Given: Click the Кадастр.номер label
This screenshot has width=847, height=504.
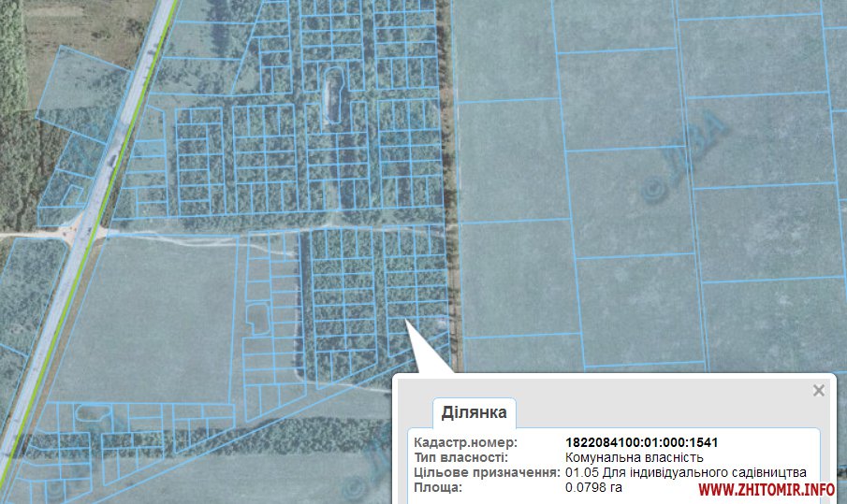Looking at the screenshot, I should click(x=464, y=442).
